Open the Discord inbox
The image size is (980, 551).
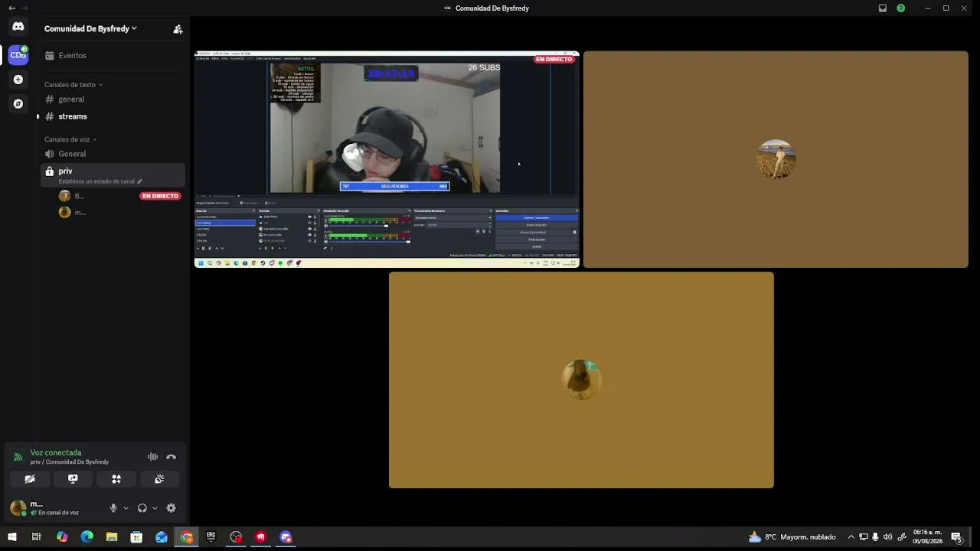pyautogui.click(x=883, y=8)
